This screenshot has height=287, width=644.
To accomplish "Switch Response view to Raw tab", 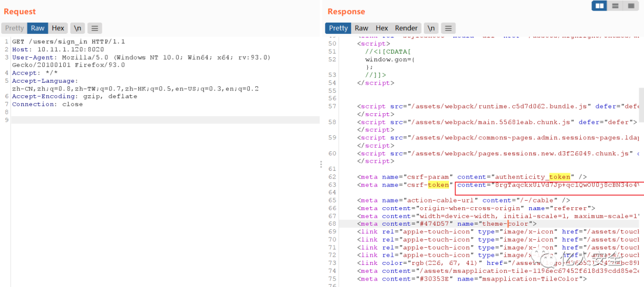I will click(361, 29).
